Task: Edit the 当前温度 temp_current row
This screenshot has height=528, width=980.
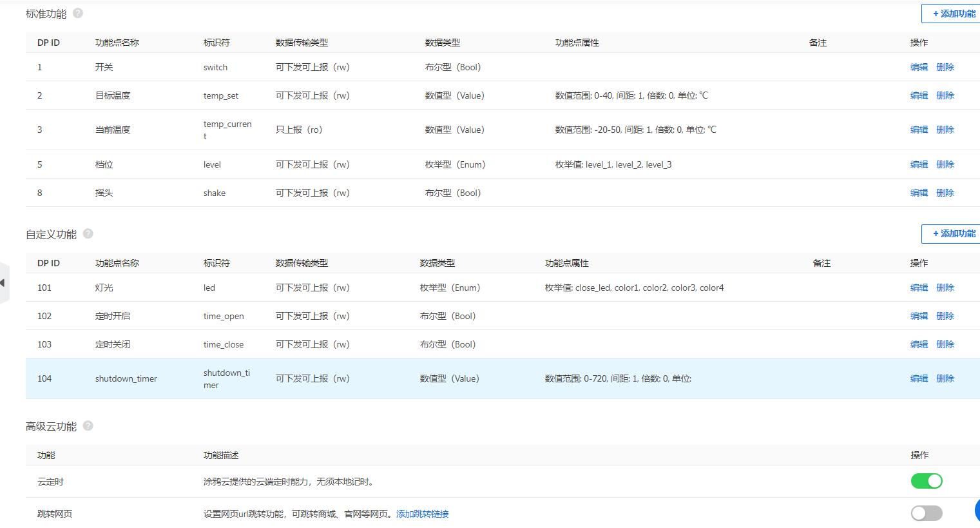Action: coord(919,130)
